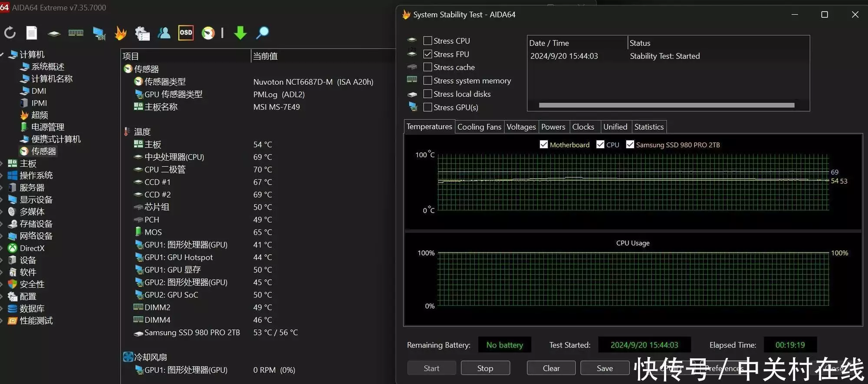Viewport: 868px width, 384px height.
Task: Open 电源管理 power management tree item
Action: (43, 127)
